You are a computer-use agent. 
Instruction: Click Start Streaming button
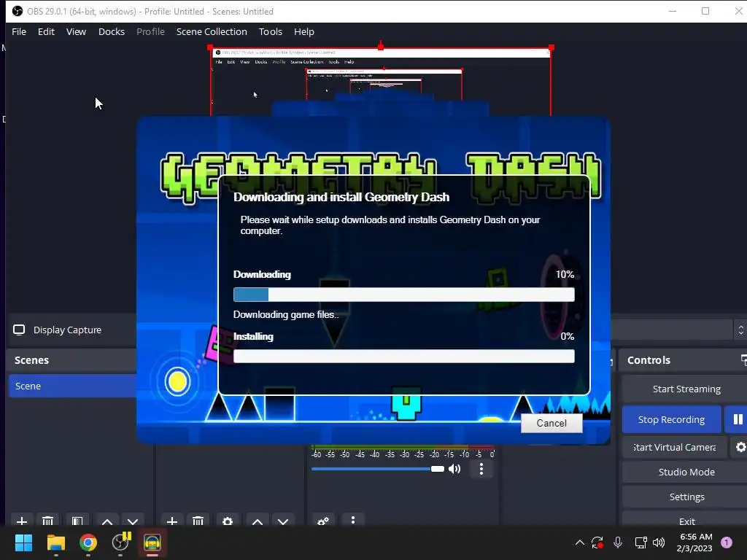click(686, 389)
